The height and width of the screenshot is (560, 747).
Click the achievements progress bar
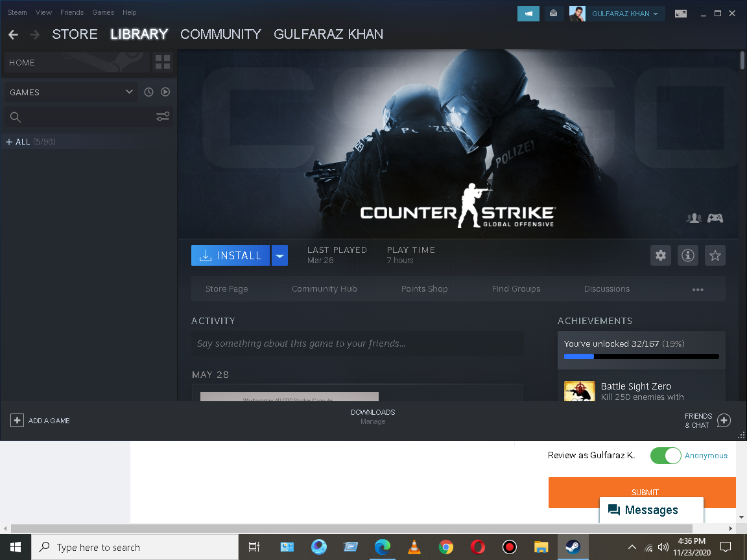(x=641, y=356)
